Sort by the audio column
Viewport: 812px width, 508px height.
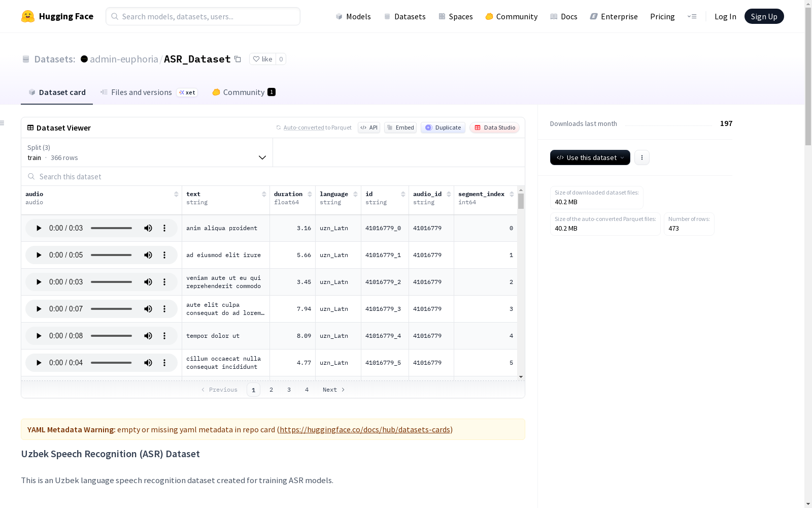coord(176,194)
